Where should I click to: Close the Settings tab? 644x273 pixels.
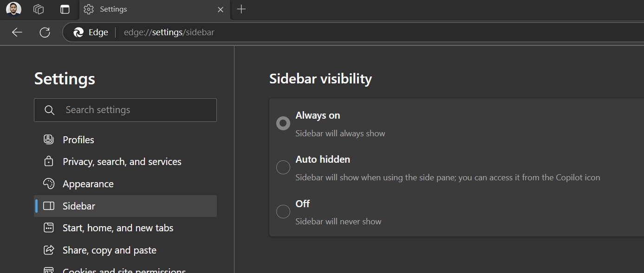tap(221, 9)
